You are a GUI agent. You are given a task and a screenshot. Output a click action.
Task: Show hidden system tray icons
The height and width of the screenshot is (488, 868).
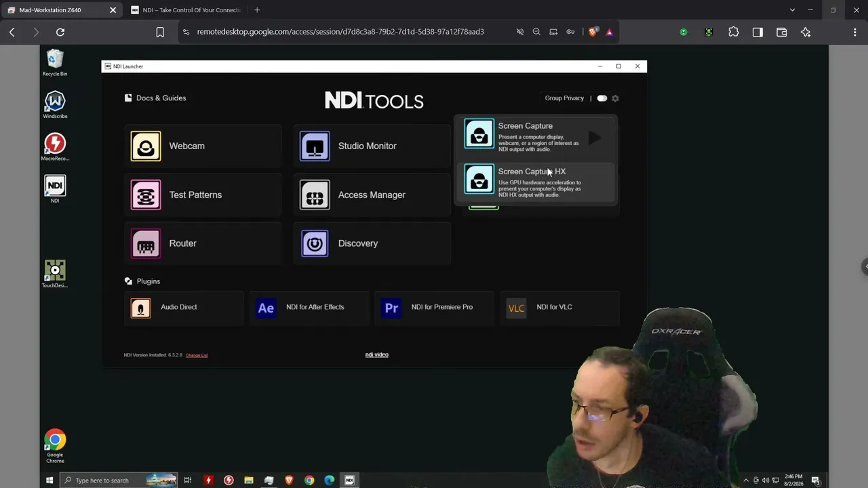tap(746, 481)
